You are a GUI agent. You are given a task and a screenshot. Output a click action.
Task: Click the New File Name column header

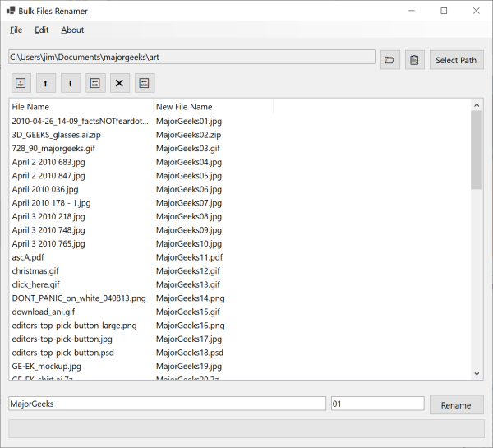[213, 107]
